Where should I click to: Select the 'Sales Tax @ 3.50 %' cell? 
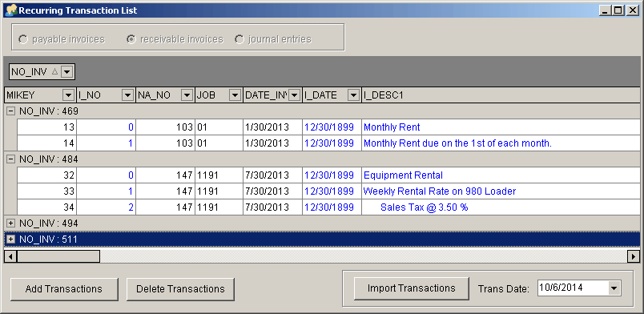coord(501,207)
